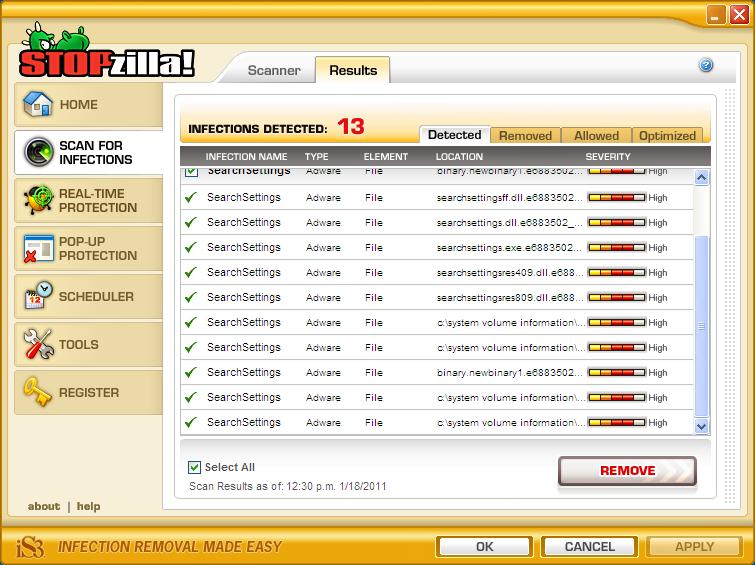
Task: Select the Results tab
Action: (353, 70)
